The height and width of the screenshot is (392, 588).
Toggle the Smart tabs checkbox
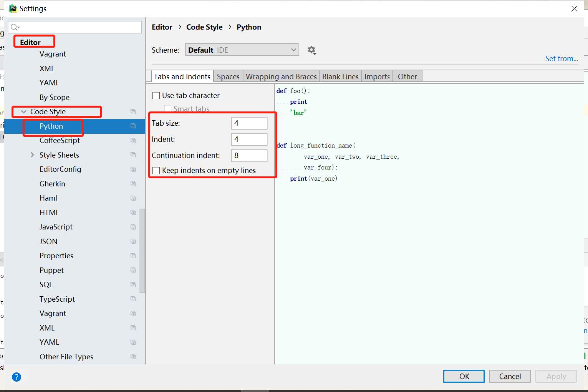[x=168, y=109]
